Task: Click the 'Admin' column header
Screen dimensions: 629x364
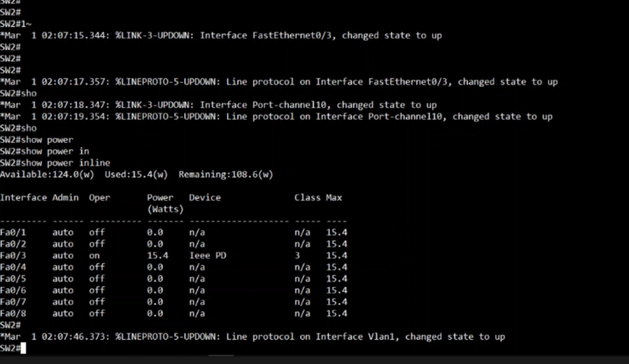Action: (x=65, y=198)
